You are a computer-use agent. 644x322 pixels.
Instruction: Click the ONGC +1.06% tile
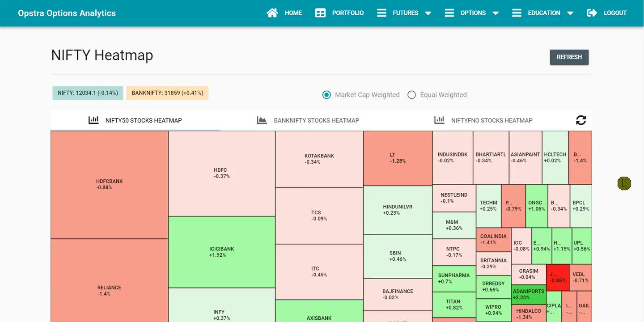coord(537,206)
